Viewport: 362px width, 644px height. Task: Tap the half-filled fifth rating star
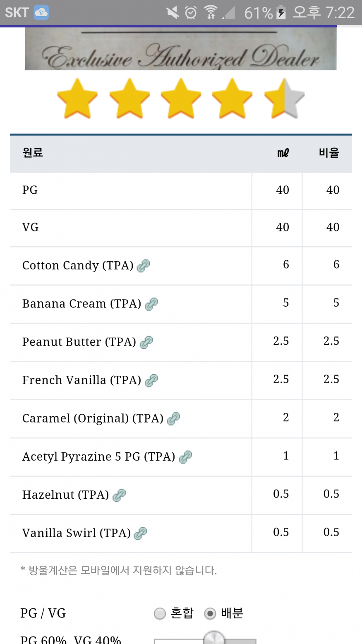pyautogui.click(x=284, y=99)
